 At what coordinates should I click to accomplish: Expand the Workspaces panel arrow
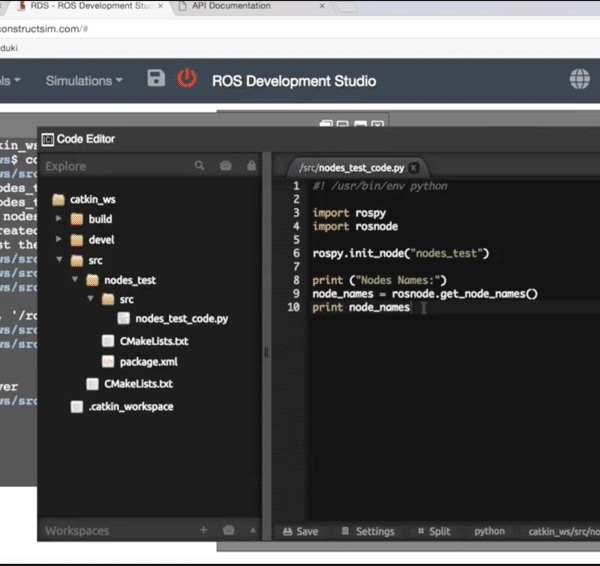[253, 530]
